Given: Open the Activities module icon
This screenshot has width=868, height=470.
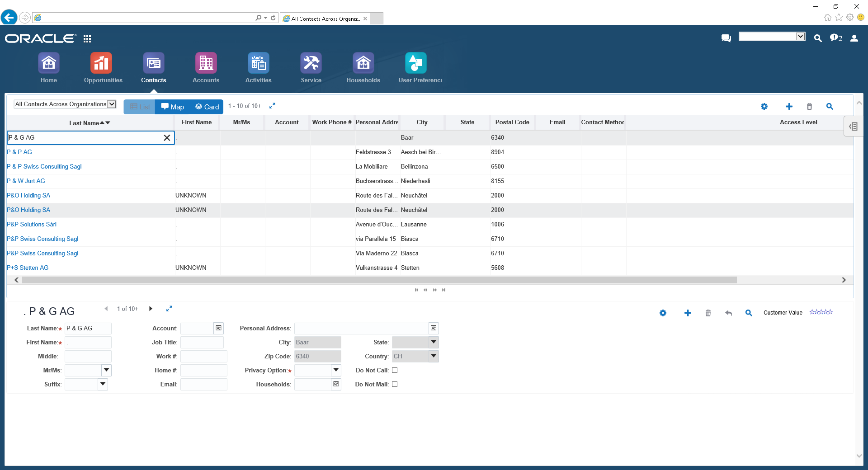Looking at the screenshot, I should pyautogui.click(x=258, y=63).
